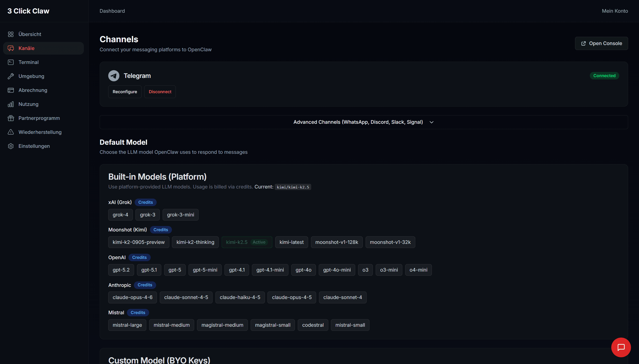
Task: Click the Umgebung wrench icon
Action: [x=11, y=76]
